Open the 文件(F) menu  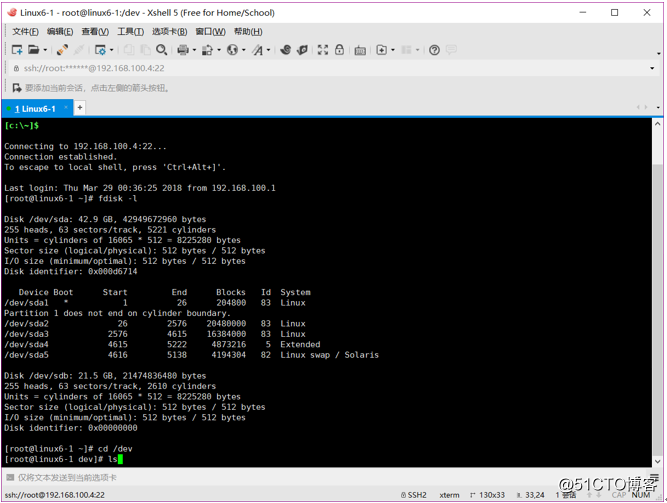tap(25, 31)
